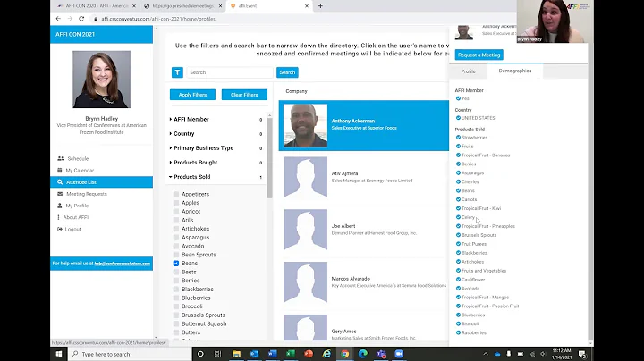Viewport: 644px width, 361px height.
Task: Open Joe Albert's attendee name
Action: point(343,226)
